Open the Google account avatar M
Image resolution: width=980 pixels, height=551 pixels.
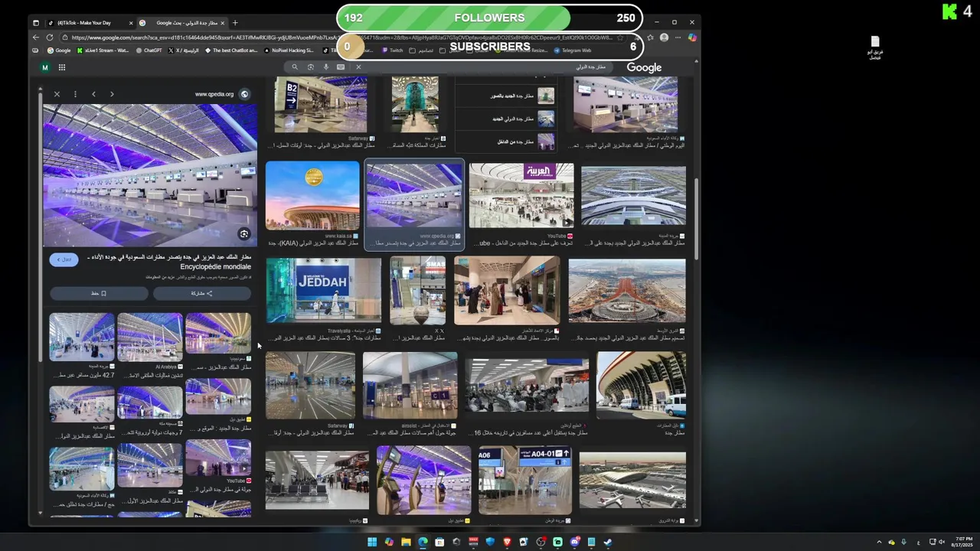click(45, 67)
